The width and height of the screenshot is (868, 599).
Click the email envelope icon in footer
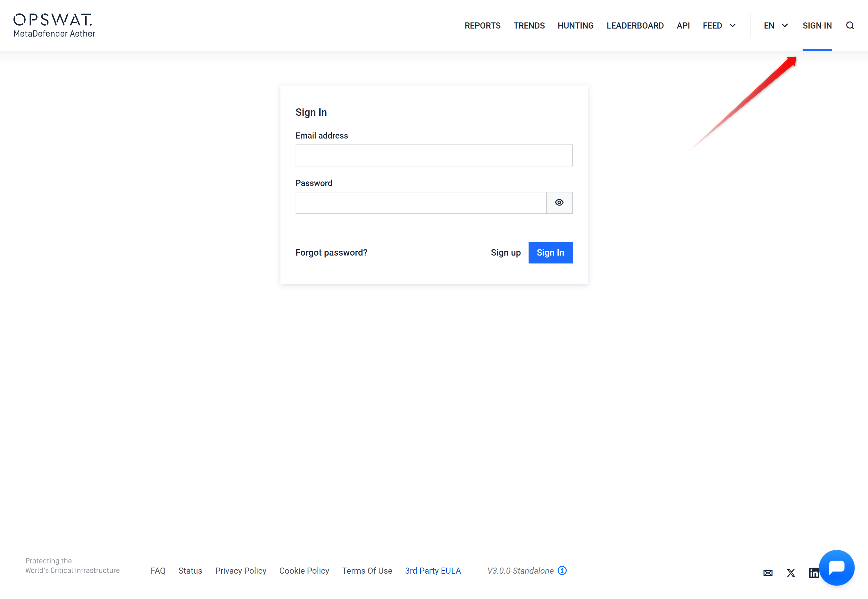coord(767,573)
